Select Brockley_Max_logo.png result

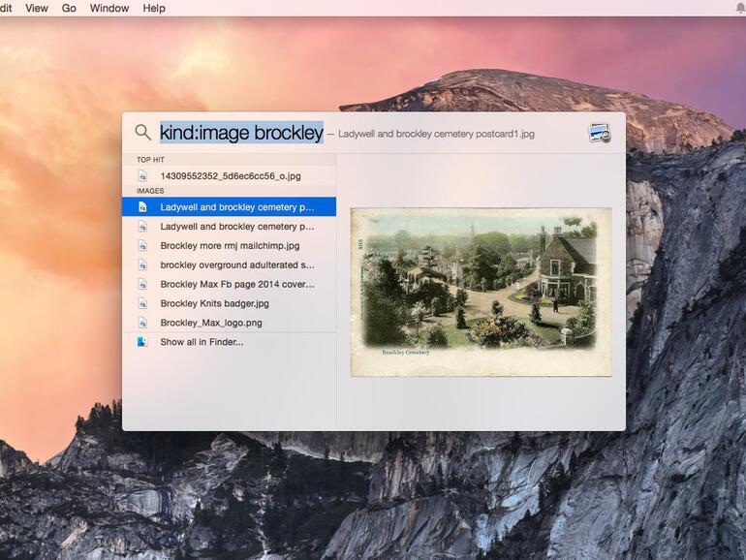(x=230, y=323)
